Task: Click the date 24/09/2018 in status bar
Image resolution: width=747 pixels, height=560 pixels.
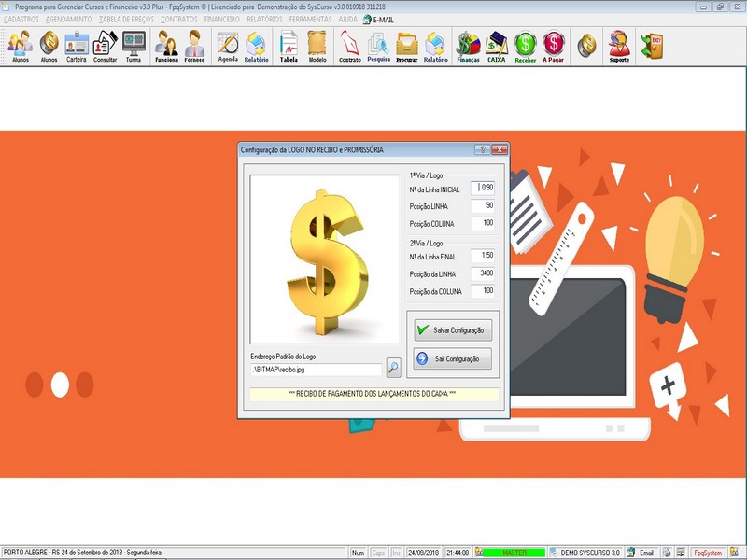Action: tap(423, 553)
